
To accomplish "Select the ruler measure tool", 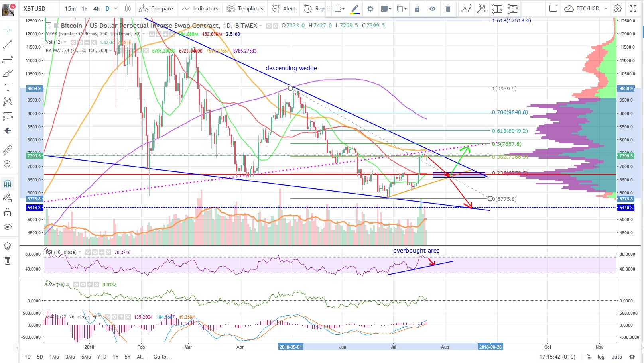I will point(8,150).
